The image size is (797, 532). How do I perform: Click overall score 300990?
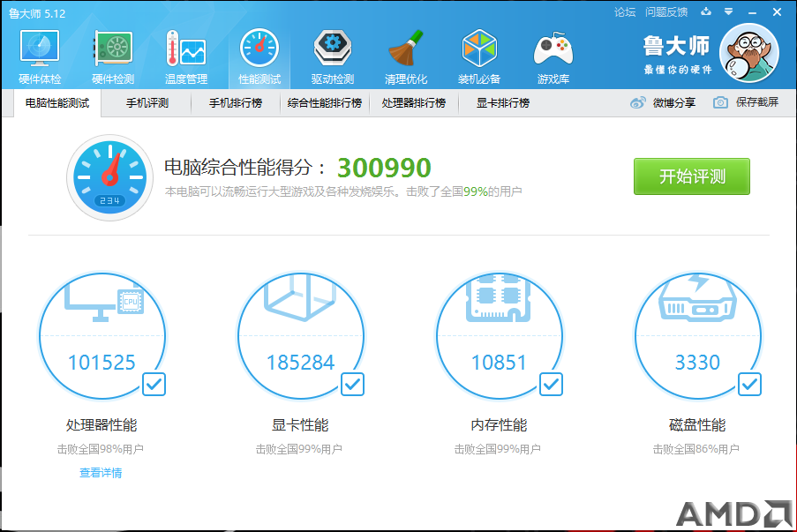(x=384, y=168)
